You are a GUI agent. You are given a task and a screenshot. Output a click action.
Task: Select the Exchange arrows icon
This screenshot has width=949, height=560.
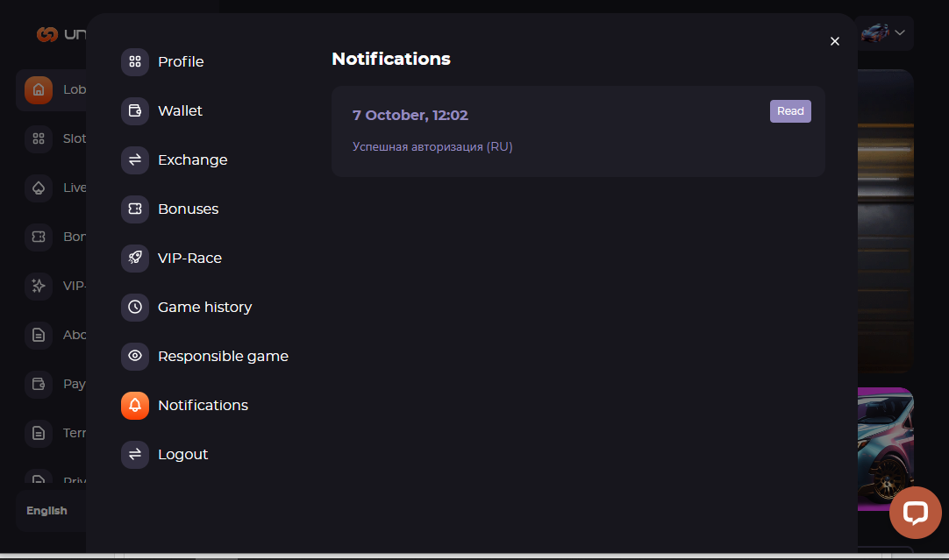(135, 159)
